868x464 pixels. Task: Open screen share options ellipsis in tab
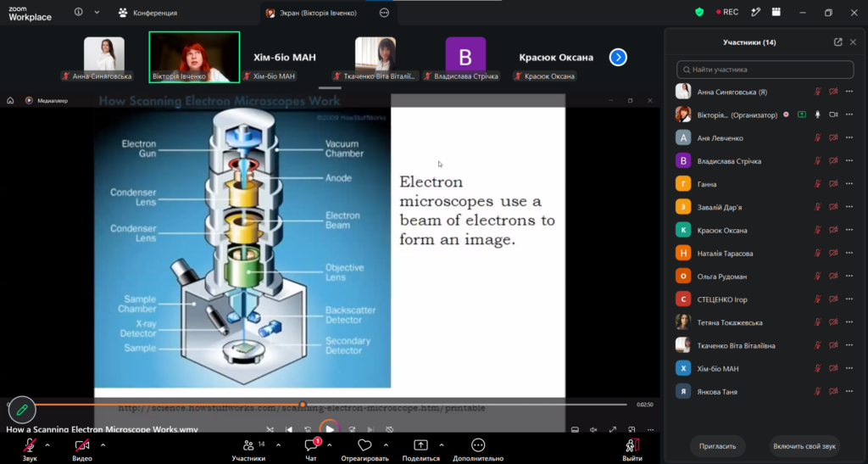[x=384, y=13]
